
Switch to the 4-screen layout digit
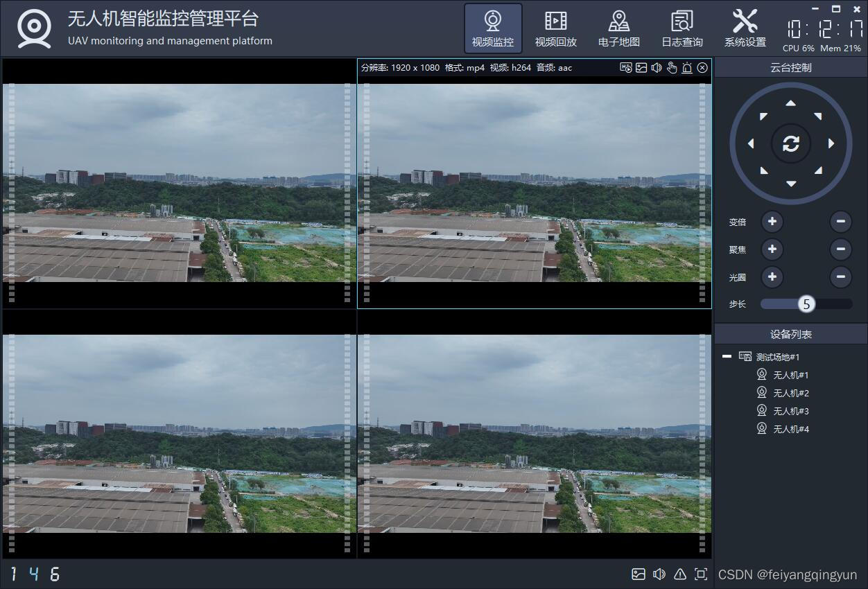click(x=34, y=574)
